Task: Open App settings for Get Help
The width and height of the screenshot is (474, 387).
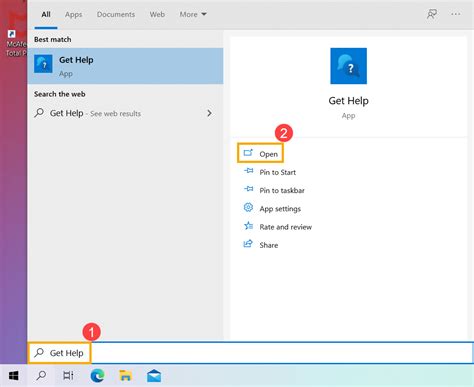Action: click(x=280, y=209)
